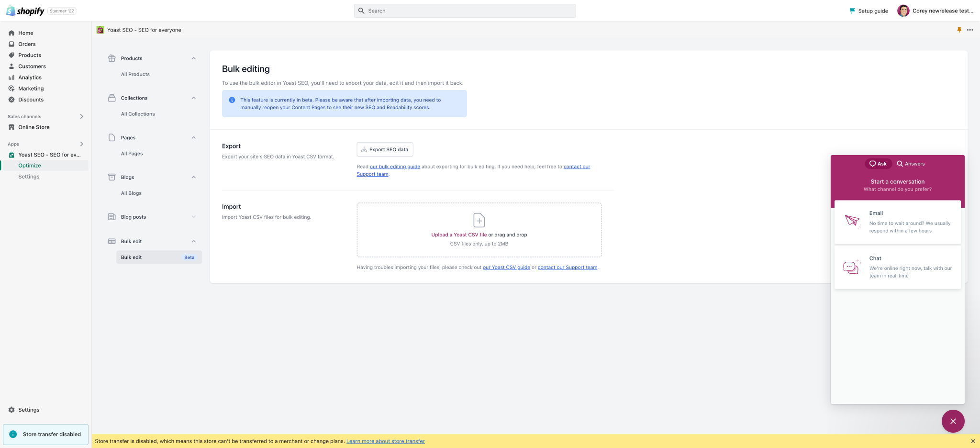Expand the Apps section chevron
Screen dimensions: 980x448
point(82,144)
